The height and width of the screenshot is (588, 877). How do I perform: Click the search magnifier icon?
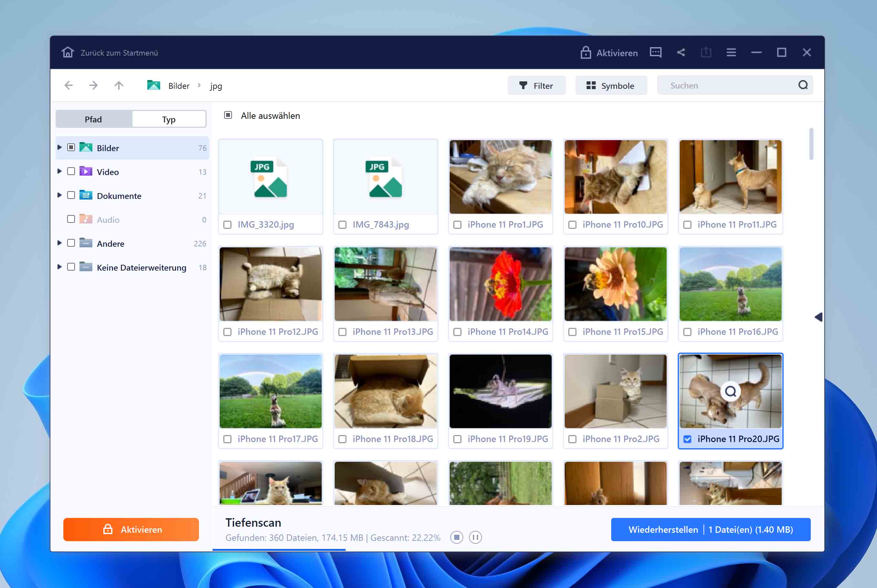pos(803,85)
